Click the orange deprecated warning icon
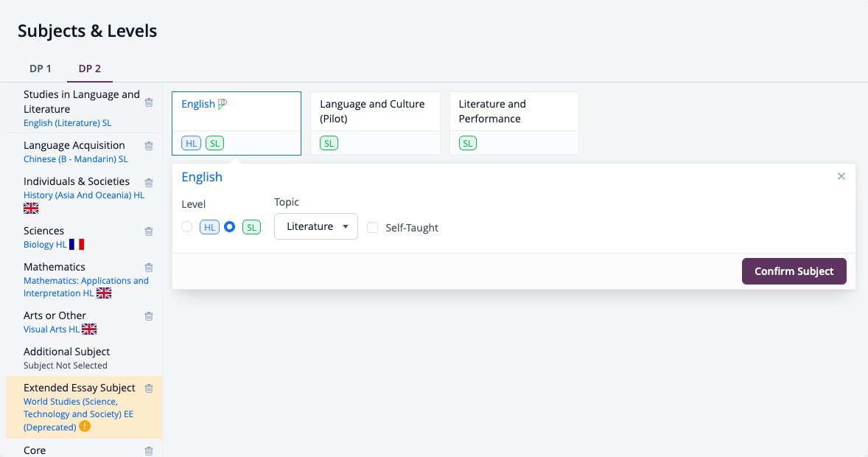868x457 pixels. pos(85,427)
